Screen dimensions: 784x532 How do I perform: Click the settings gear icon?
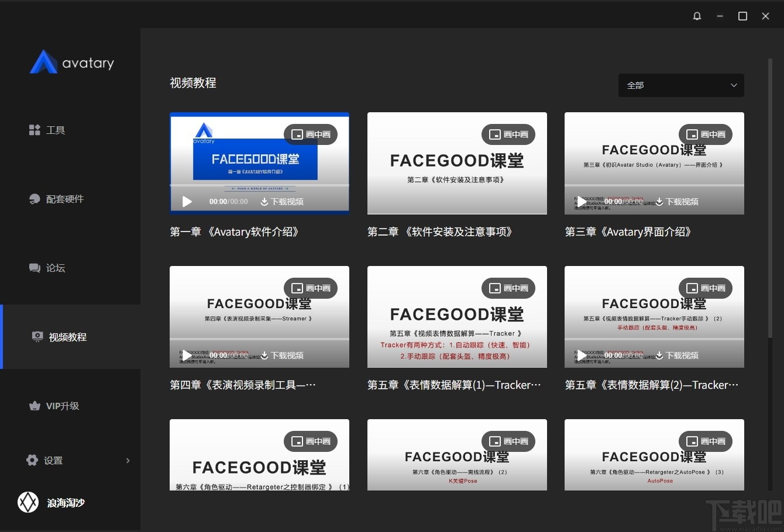[x=32, y=460]
